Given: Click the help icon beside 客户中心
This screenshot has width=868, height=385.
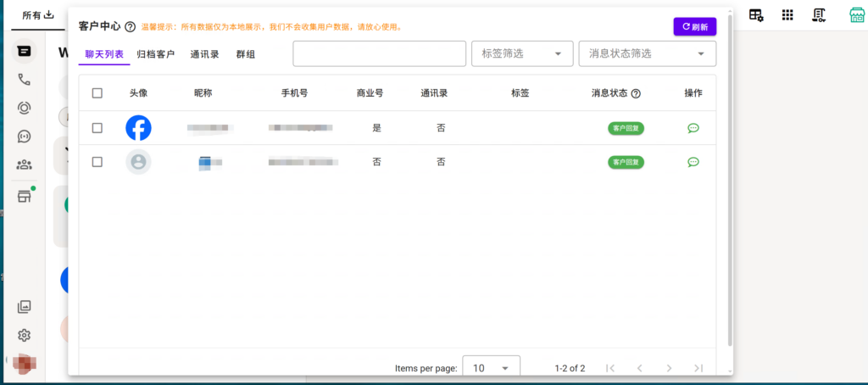Looking at the screenshot, I should 130,26.
